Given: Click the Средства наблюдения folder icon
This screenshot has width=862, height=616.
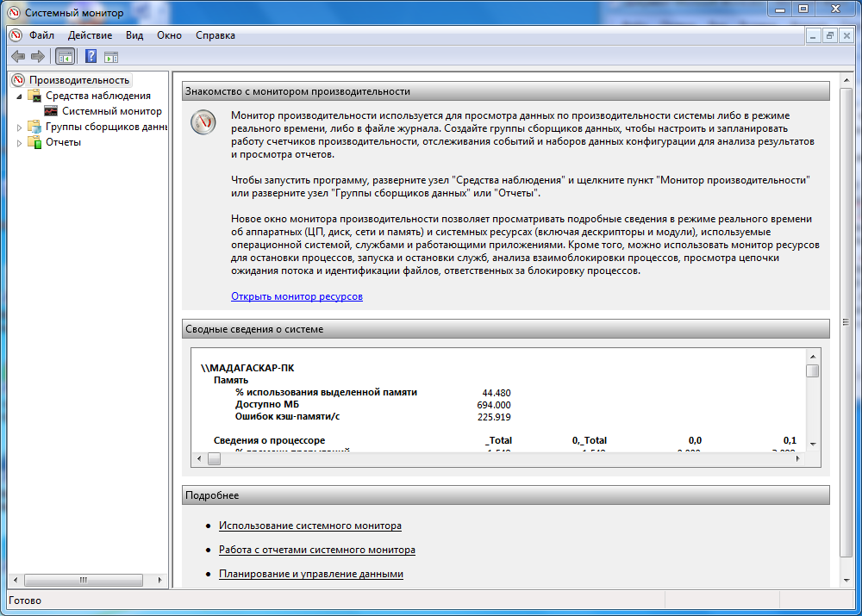Looking at the screenshot, I should [34, 96].
